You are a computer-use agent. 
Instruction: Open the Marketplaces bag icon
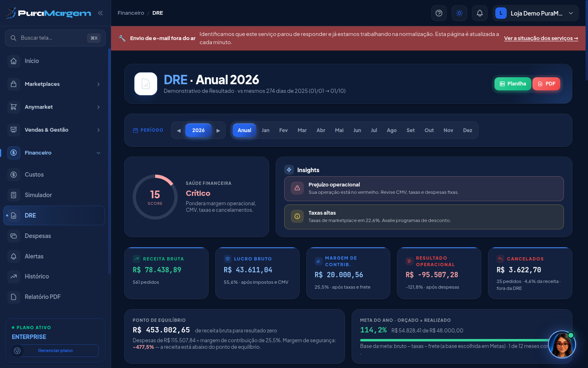point(13,84)
